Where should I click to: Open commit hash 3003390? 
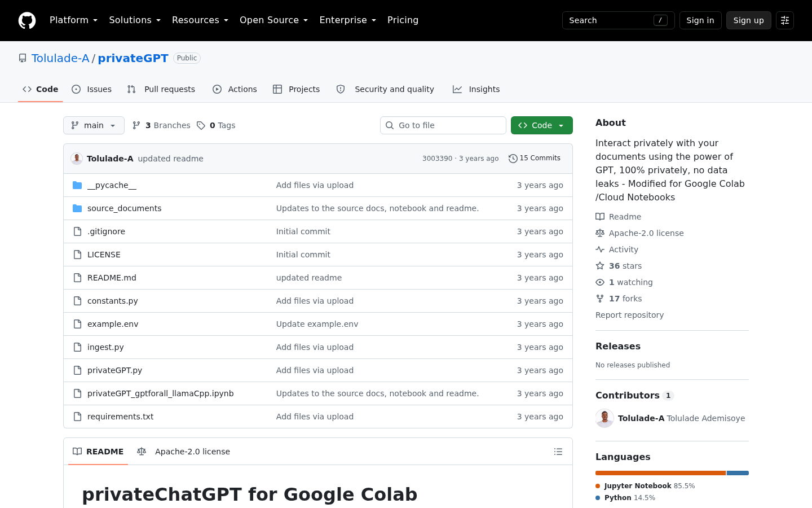pos(438,159)
